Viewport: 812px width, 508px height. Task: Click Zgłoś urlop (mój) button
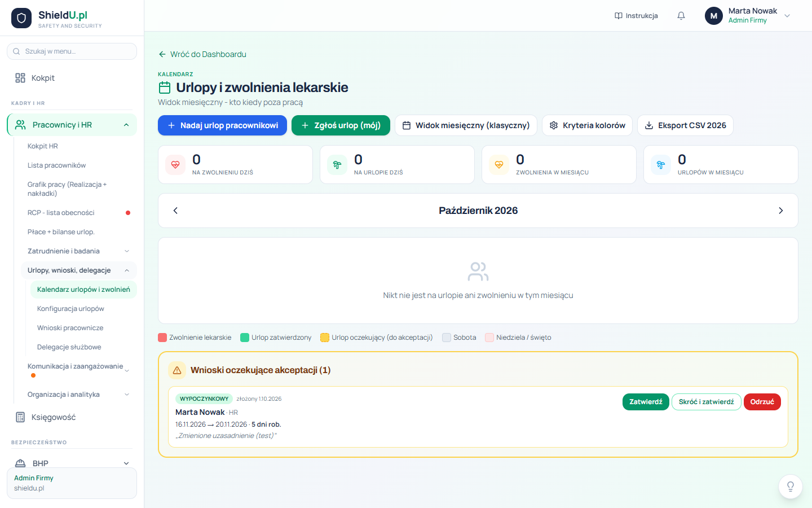341,125
